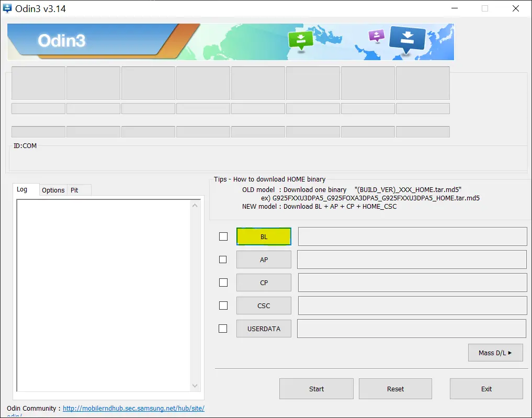Click inside the Log text area
This screenshot has width=532, height=418.
[104, 295]
